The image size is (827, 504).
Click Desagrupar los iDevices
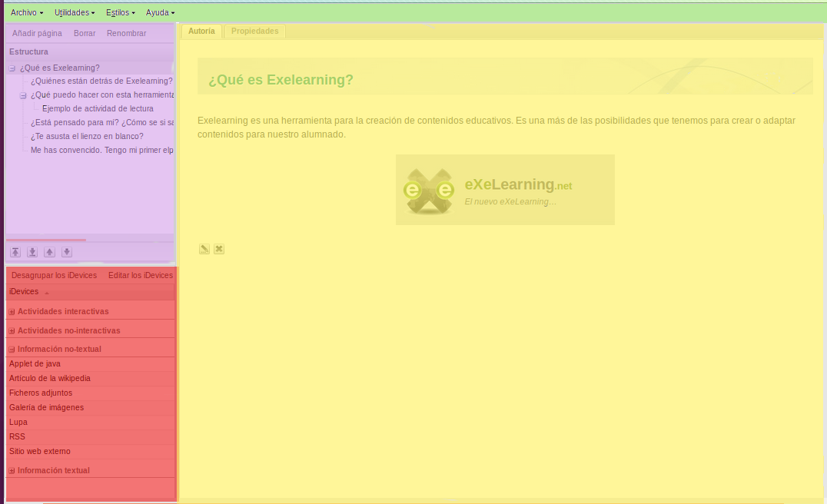(x=55, y=275)
